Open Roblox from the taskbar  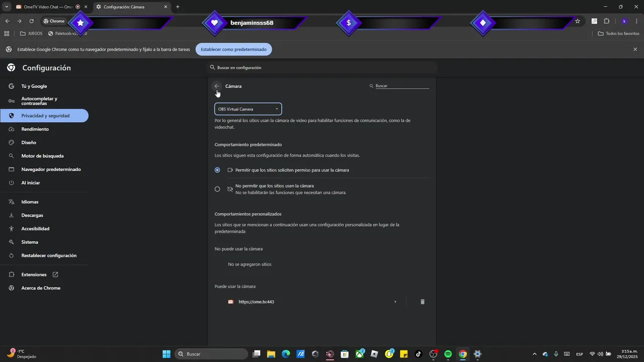tap(374, 354)
